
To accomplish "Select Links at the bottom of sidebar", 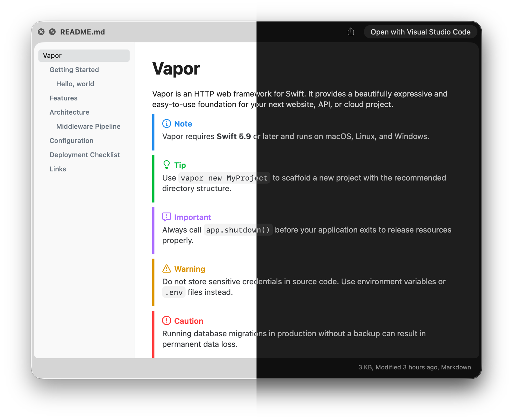I will pyautogui.click(x=58, y=169).
